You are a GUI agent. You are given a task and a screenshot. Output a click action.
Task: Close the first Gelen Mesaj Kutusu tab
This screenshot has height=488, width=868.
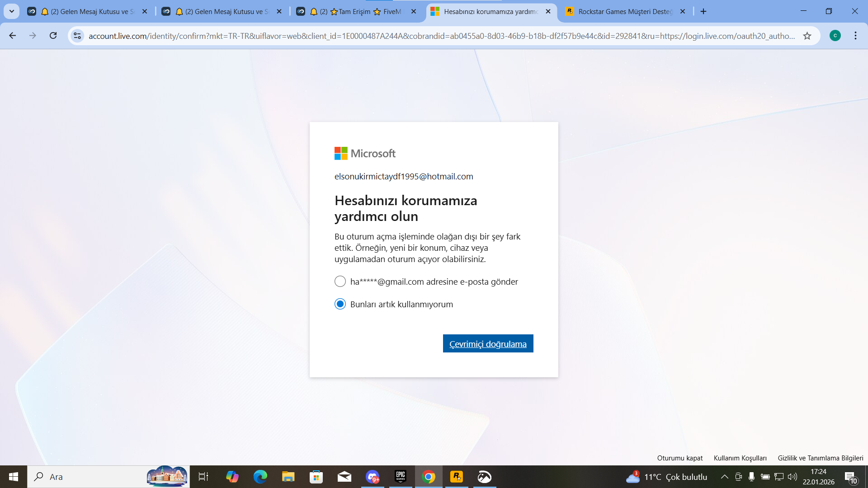145,12
